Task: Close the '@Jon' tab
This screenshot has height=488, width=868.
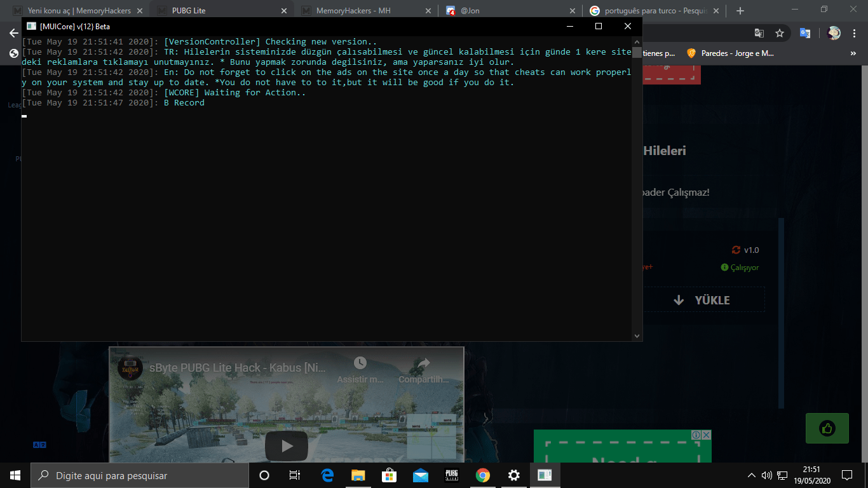Action: pos(572,11)
